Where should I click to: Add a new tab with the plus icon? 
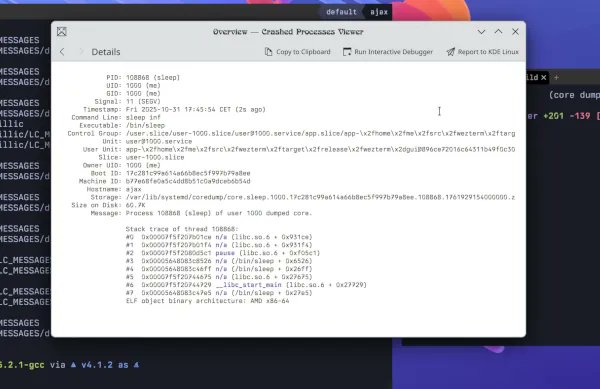[556, 77]
